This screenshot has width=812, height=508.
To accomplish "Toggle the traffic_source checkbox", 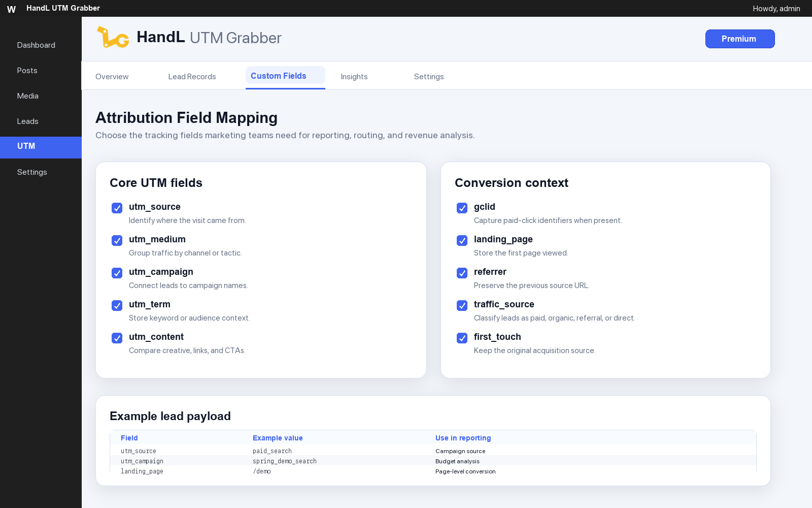I will 462,305.
